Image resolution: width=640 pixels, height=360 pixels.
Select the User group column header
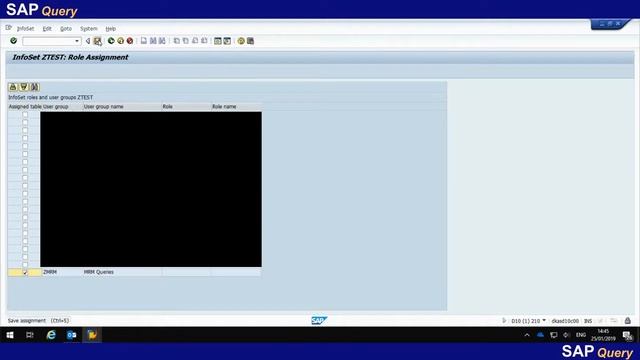click(62, 107)
